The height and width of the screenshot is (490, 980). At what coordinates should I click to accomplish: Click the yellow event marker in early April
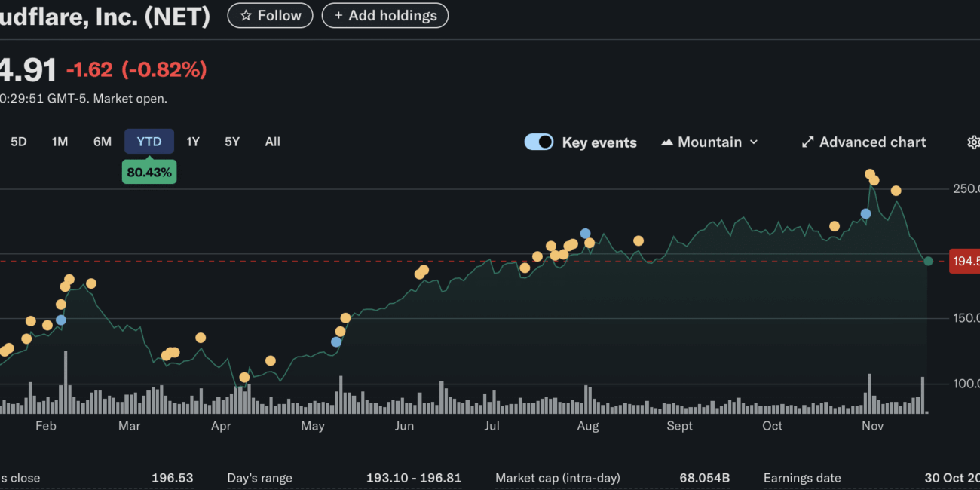(244, 378)
